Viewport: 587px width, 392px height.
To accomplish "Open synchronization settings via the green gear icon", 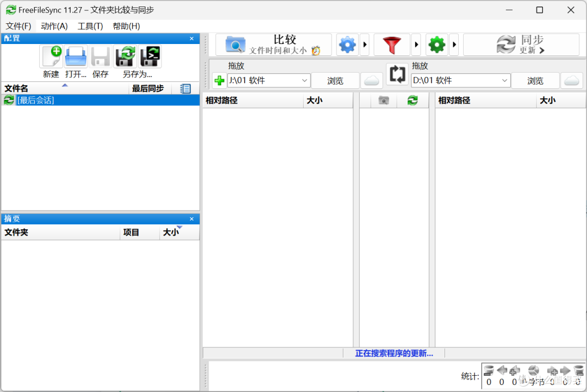I will pyautogui.click(x=436, y=45).
